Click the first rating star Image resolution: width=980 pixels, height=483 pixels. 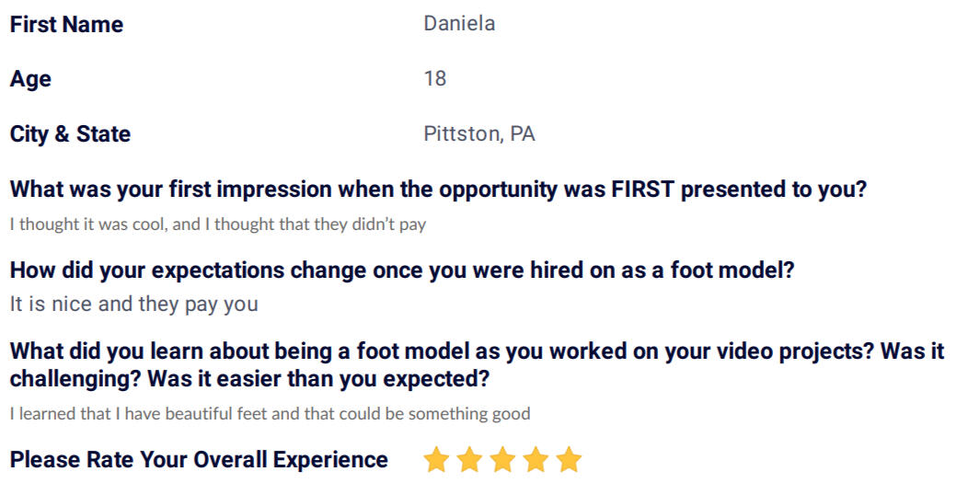tap(436, 459)
